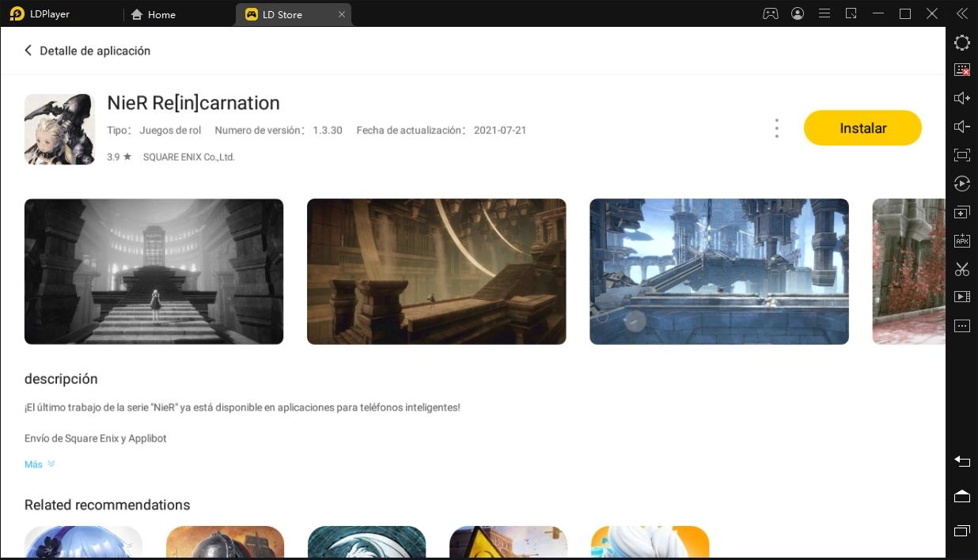The image size is (978, 560).
Task: Click the yellow Instalar button
Action: 862,128
